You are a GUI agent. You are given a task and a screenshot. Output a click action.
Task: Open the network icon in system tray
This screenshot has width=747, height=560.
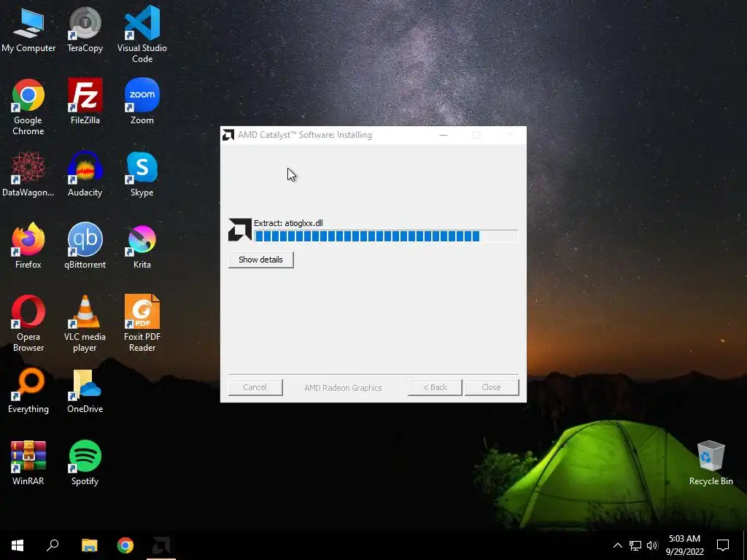point(635,545)
